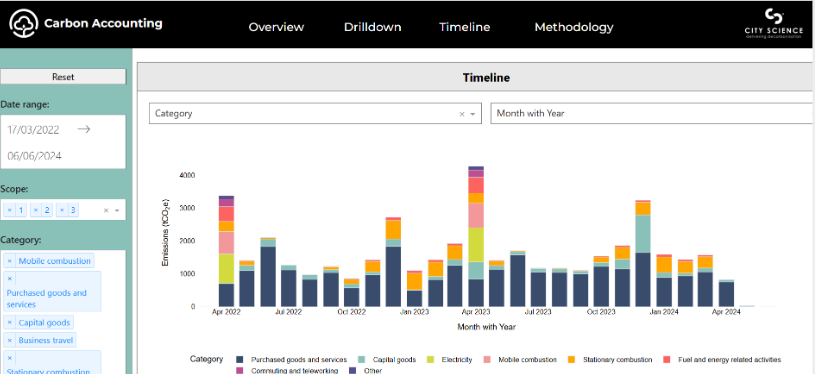Click the Timeline panel heading
The height and width of the screenshot is (374, 815).
click(486, 78)
